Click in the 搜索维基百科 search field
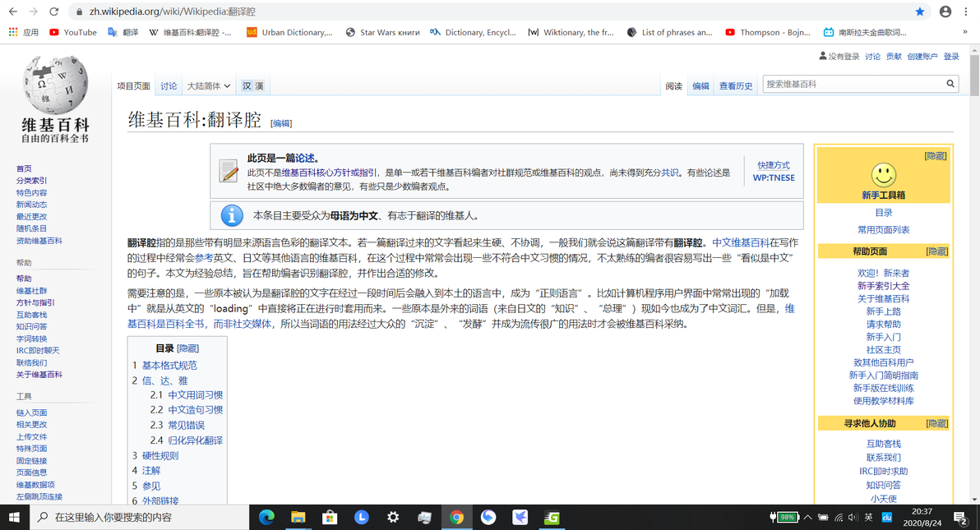Viewport: 980px width, 530px height. (853, 84)
